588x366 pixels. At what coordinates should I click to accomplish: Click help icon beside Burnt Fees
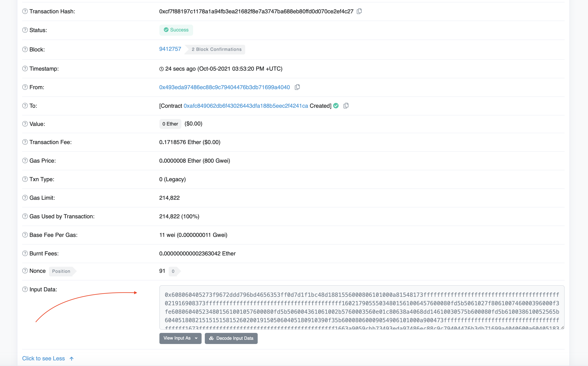click(x=25, y=253)
